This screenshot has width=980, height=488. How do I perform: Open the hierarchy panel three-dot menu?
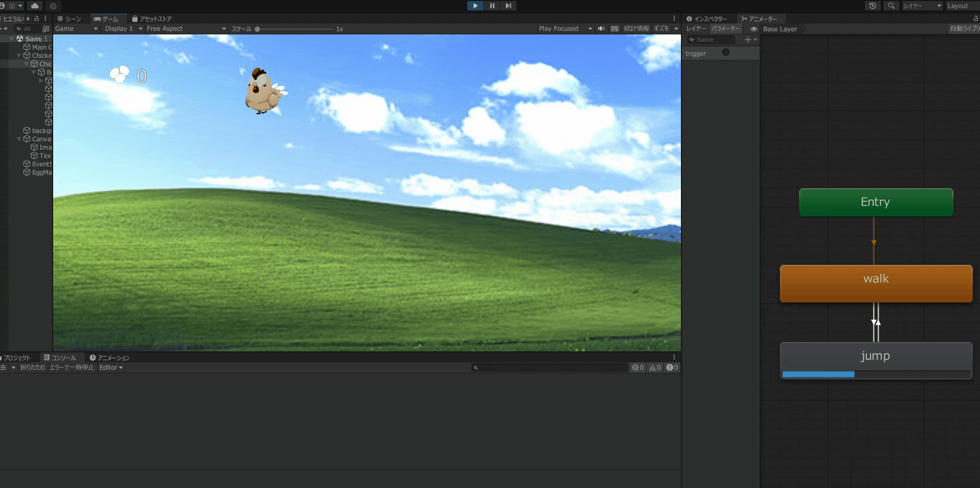pyautogui.click(x=45, y=18)
